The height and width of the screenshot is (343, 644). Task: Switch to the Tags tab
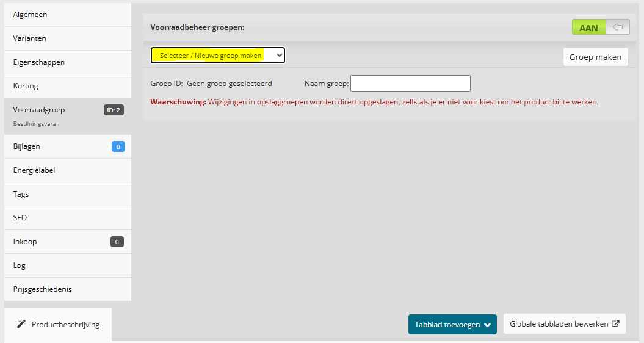coord(68,194)
